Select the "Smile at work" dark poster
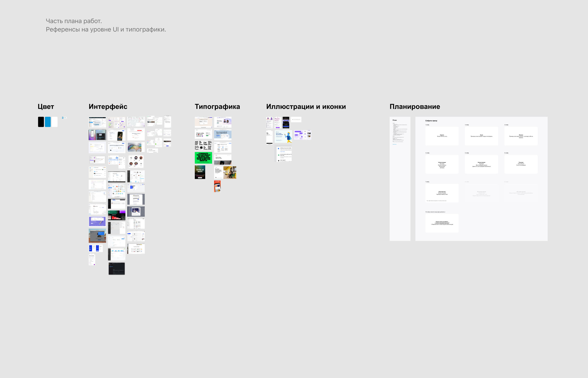 point(200,172)
